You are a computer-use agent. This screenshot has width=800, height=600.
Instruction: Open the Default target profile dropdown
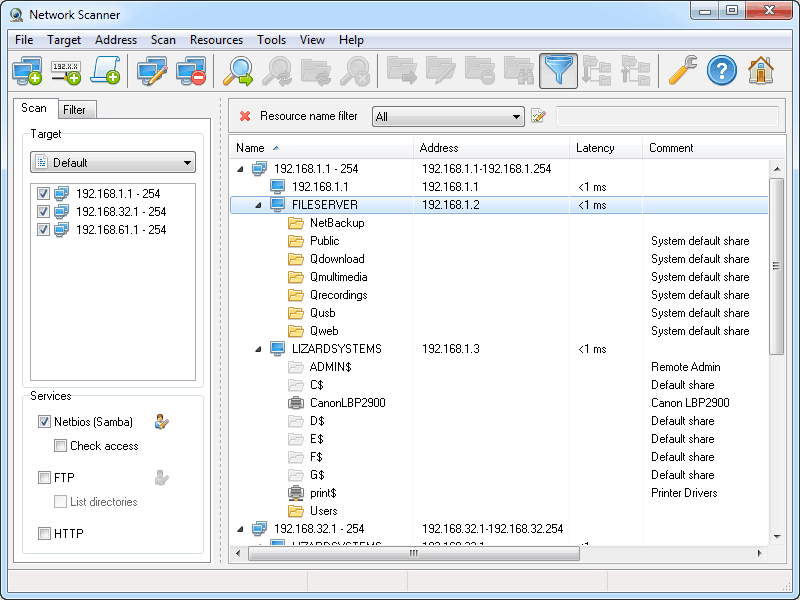(112, 161)
